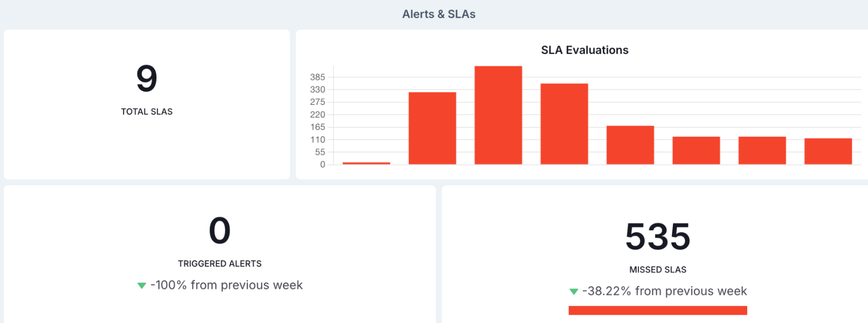Open the Missed SLAs count of 535
The height and width of the screenshot is (323, 868).
click(x=657, y=237)
